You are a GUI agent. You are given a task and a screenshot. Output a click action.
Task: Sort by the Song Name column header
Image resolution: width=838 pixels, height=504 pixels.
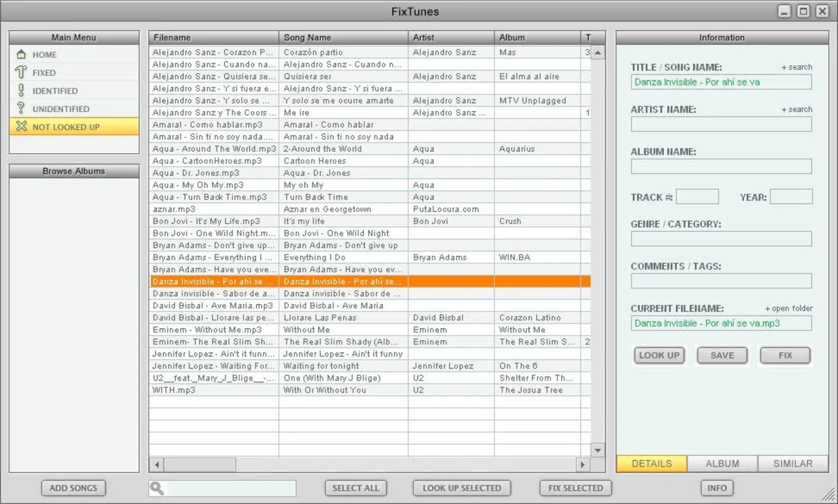pyautogui.click(x=344, y=38)
